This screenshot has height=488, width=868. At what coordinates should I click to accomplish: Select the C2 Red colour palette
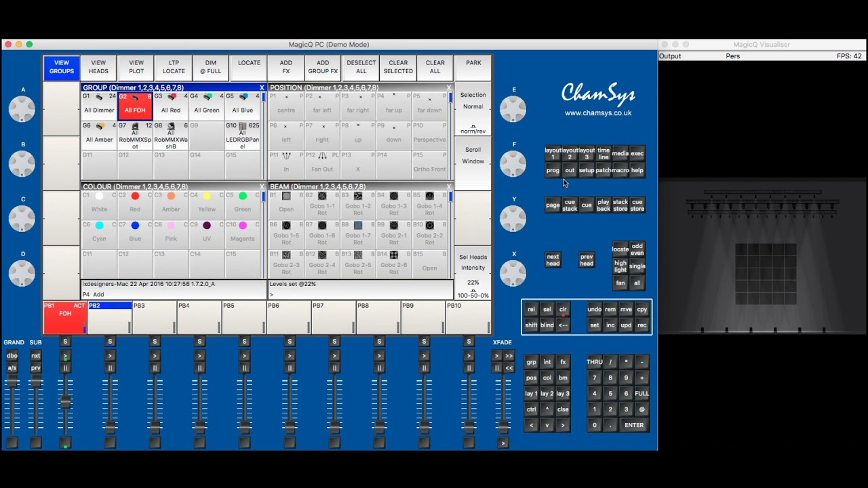(x=135, y=205)
